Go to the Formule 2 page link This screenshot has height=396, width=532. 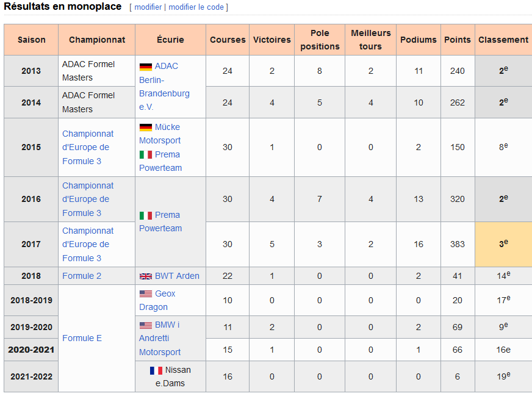click(82, 276)
